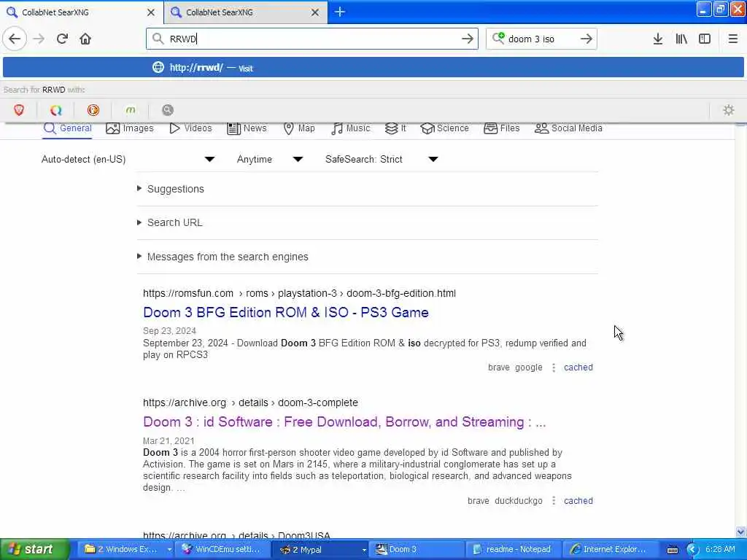Toggle the sidebar view icon

705,39
